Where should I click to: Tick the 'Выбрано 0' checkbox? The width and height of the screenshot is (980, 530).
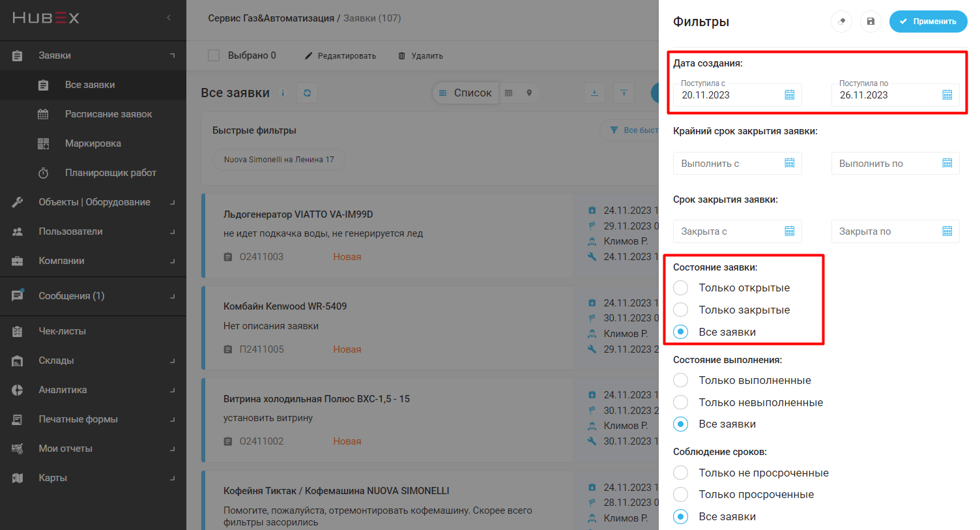tap(214, 55)
